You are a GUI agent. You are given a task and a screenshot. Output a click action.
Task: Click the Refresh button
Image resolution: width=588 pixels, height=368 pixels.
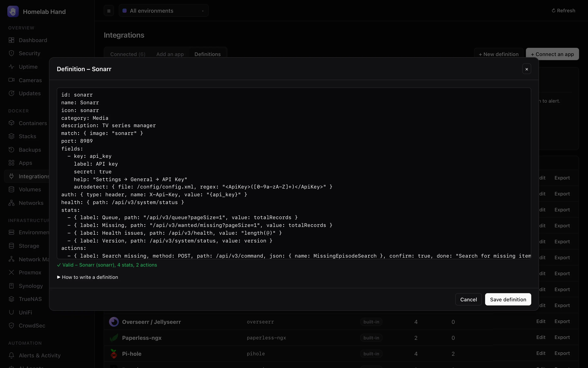(563, 10)
